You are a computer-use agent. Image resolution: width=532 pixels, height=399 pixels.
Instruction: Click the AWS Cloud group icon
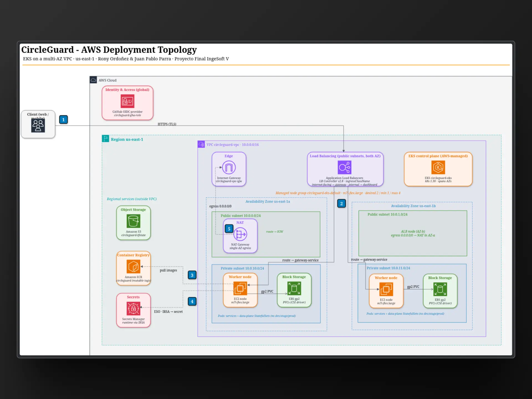tap(93, 80)
